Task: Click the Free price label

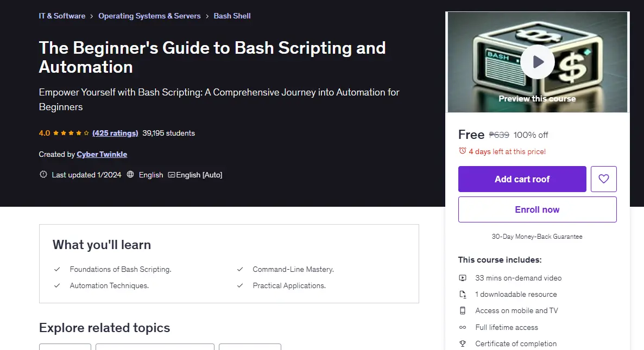Action: pyautogui.click(x=471, y=135)
